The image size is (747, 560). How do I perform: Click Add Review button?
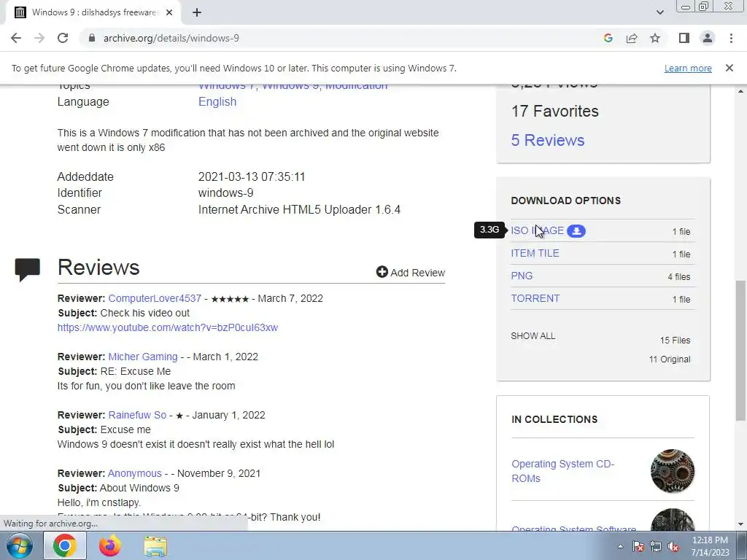tap(410, 273)
